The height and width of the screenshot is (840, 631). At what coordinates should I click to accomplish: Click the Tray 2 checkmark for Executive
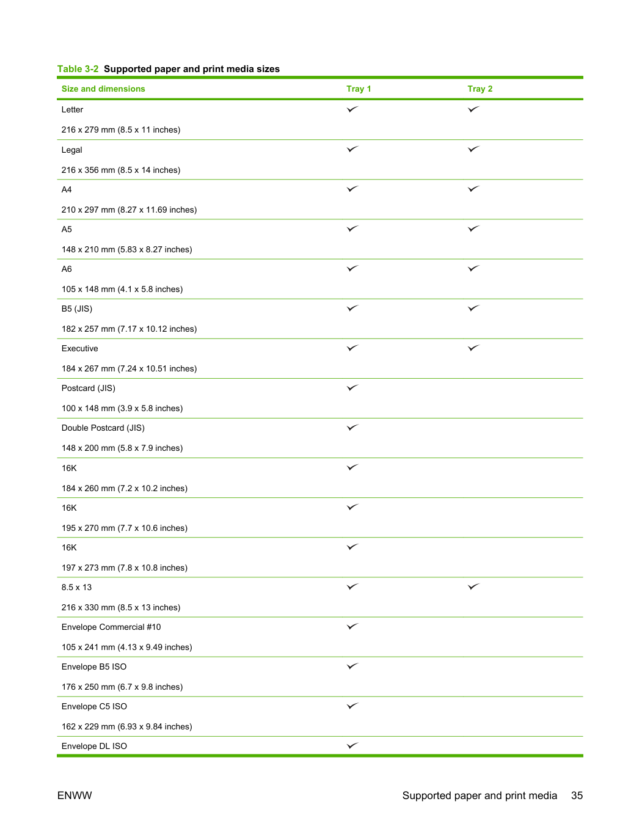point(474,348)
